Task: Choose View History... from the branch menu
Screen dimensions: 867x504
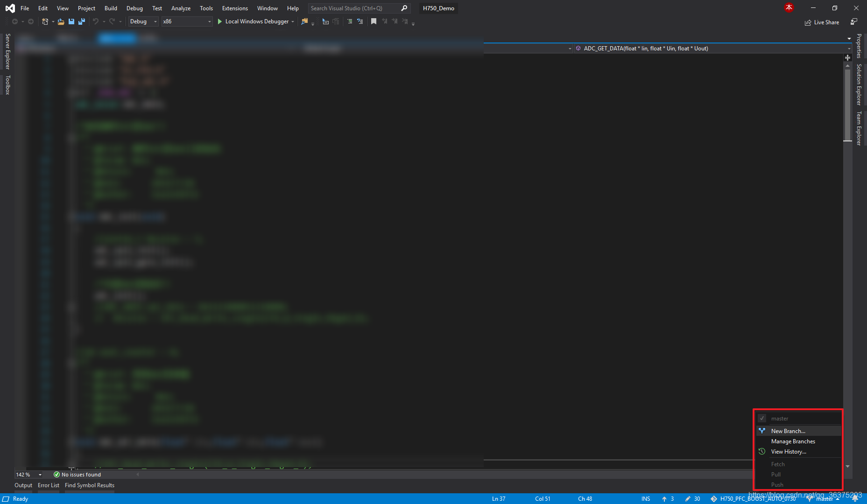Action: pos(798,452)
